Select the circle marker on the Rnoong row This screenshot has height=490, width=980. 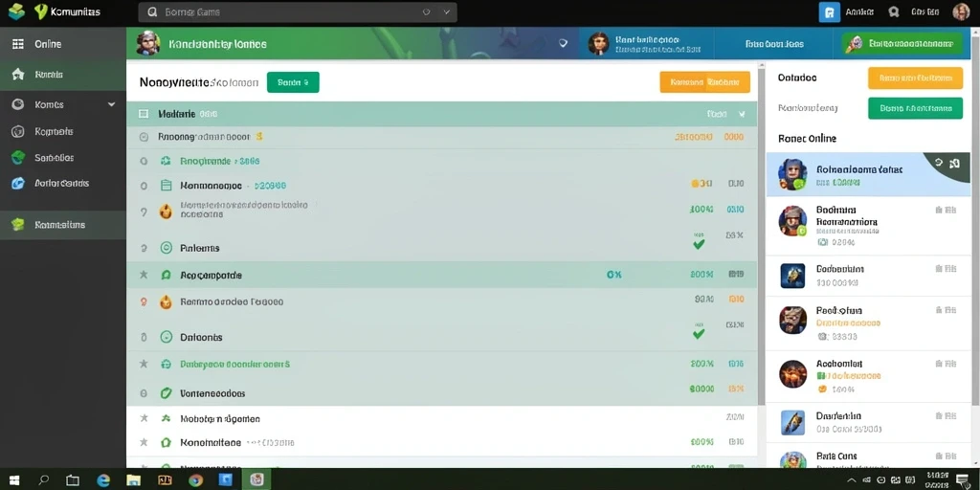[144, 136]
